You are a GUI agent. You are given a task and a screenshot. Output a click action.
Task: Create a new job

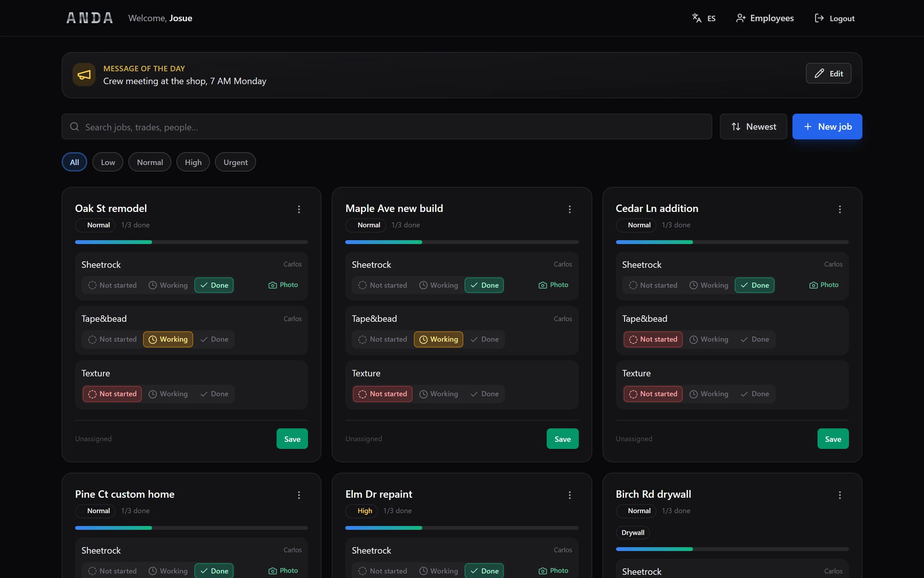pyautogui.click(x=827, y=127)
